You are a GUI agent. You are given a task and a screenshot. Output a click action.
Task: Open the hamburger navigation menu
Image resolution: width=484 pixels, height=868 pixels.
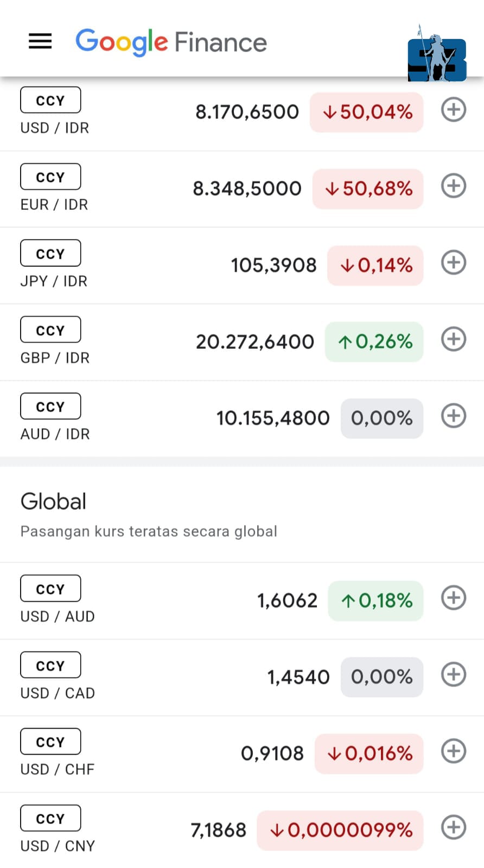[40, 41]
